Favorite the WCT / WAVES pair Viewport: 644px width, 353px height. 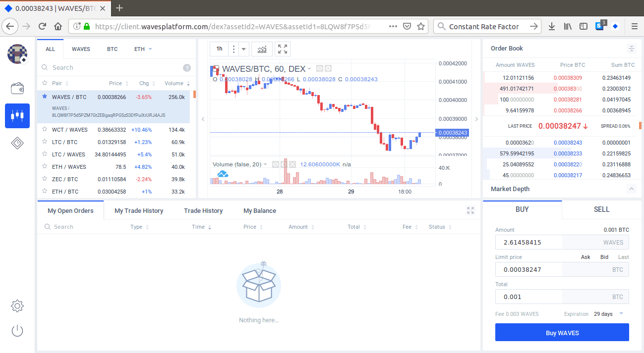click(x=45, y=130)
